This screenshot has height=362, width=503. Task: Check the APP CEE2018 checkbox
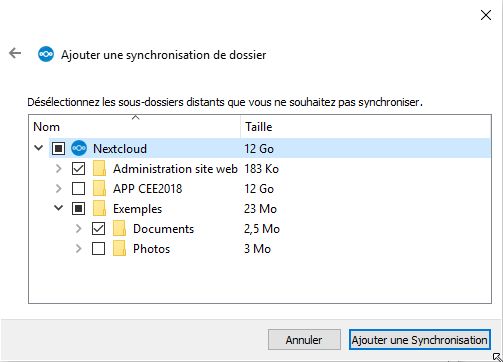click(x=78, y=189)
